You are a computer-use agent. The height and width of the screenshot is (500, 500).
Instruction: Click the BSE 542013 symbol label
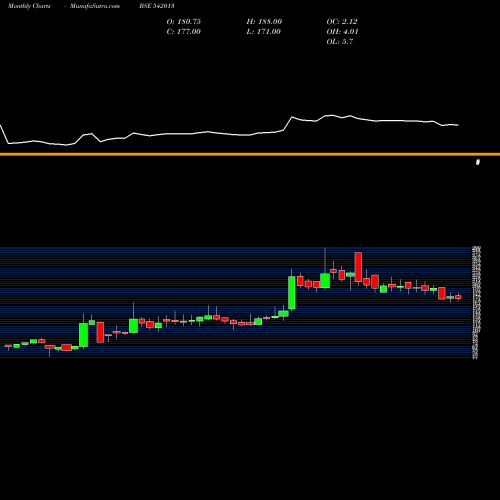(x=157, y=6)
